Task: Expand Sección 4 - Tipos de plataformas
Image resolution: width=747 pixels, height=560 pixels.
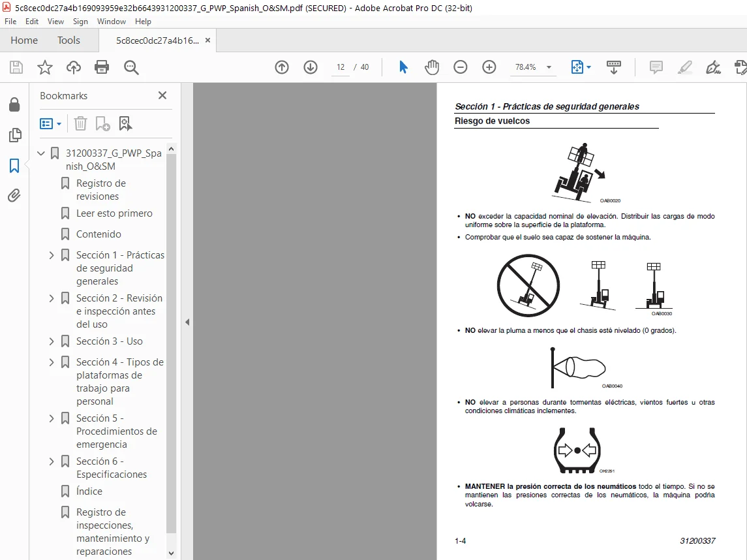Action: click(x=52, y=362)
